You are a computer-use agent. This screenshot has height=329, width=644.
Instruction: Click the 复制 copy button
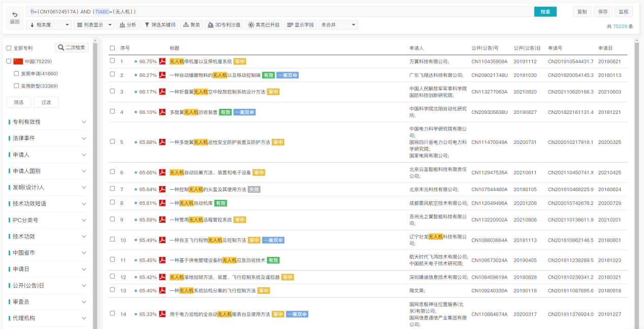[x=582, y=12]
